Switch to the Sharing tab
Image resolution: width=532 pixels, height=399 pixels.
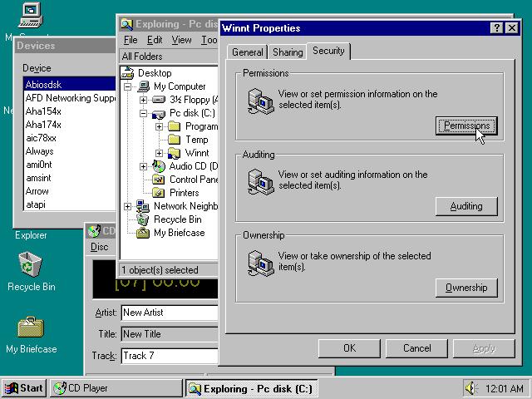tap(288, 52)
